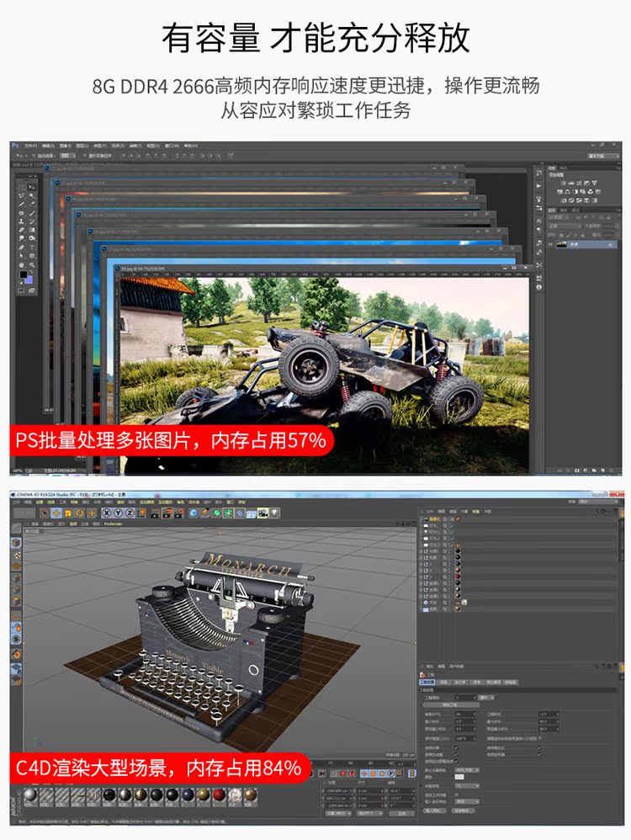
Task: Toggle Z axis lock in Cinema 4D
Action: pos(130,513)
